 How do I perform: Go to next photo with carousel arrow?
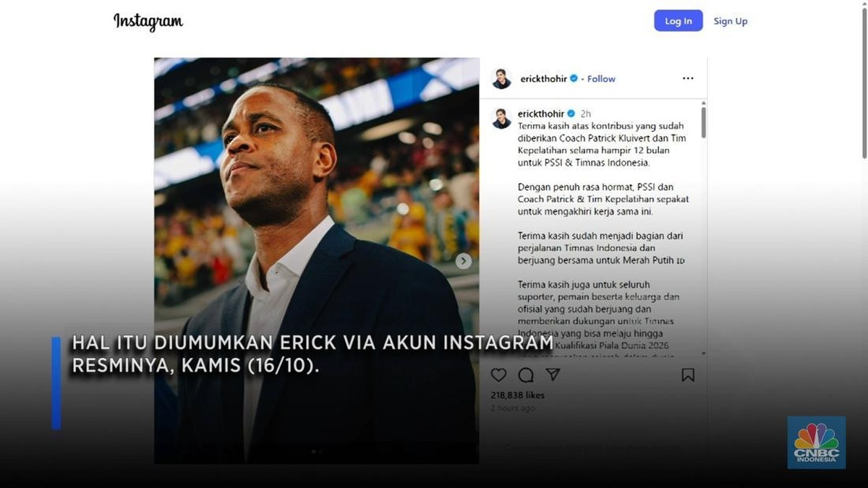point(464,261)
